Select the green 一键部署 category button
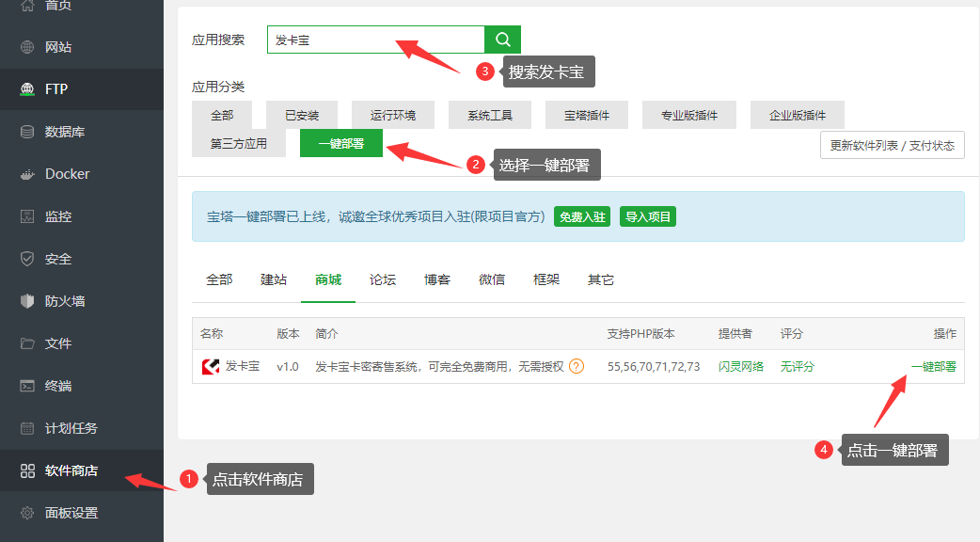Image resolution: width=980 pixels, height=542 pixels. [341, 143]
